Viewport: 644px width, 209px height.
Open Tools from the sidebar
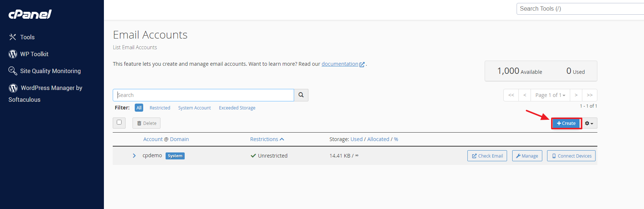27,37
